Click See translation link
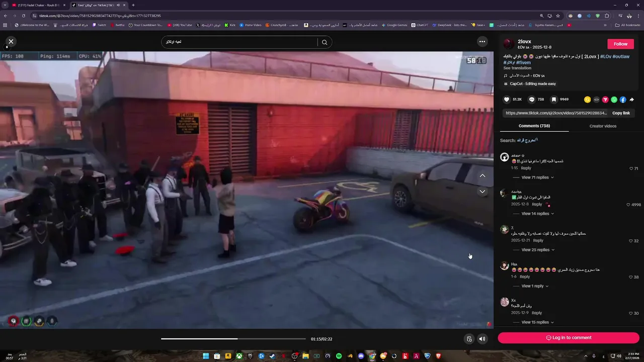This screenshot has width=644, height=362. coord(517,68)
